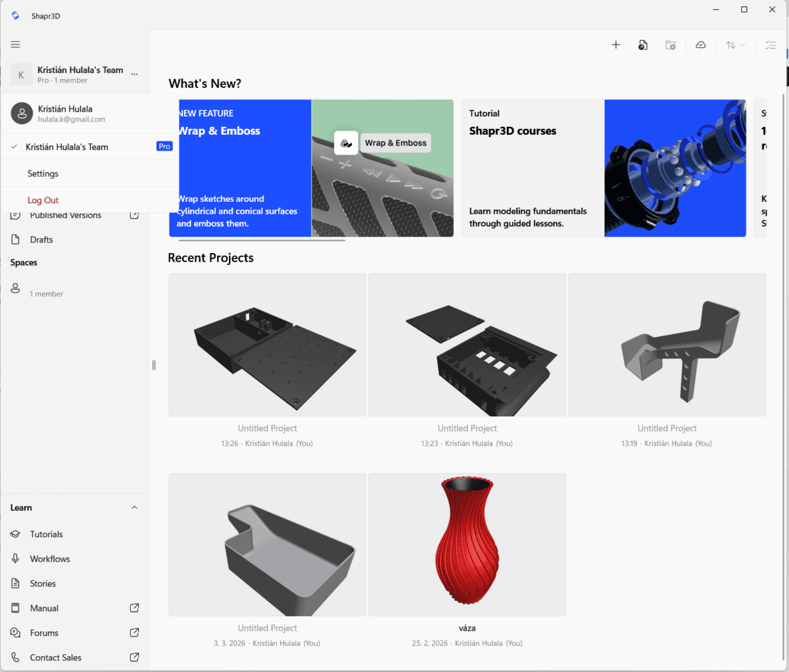Click the import file icon
This screenshot has height=672, width=789.
point(643,45)
